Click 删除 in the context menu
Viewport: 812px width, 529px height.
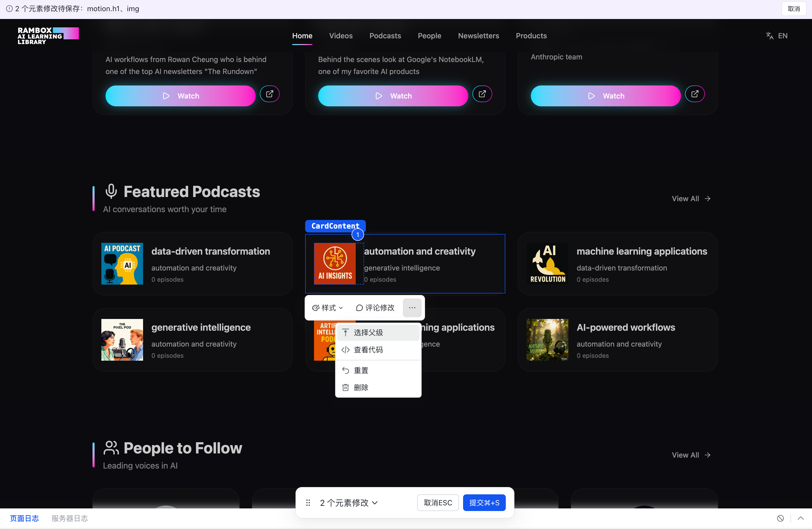coord(361,387)
